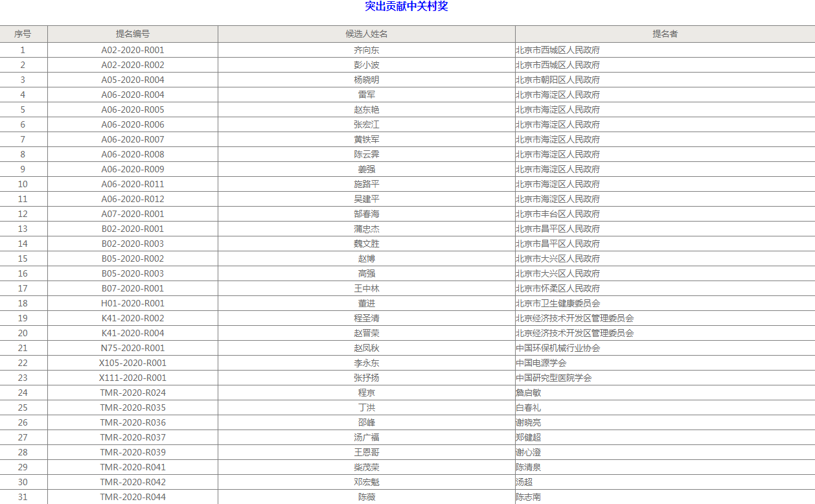Select candidate name 张抒扬
Viewport: 815px width, 504px height.
[367, 378]
